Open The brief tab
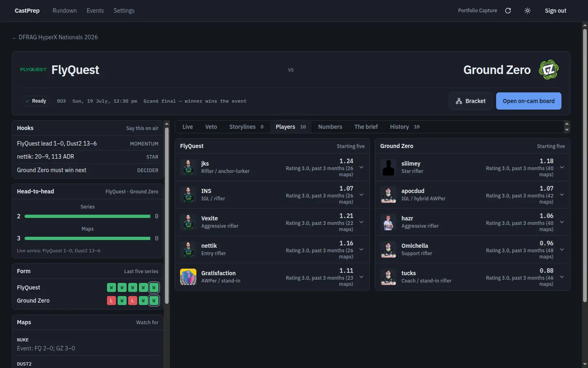 click(366, 127)
